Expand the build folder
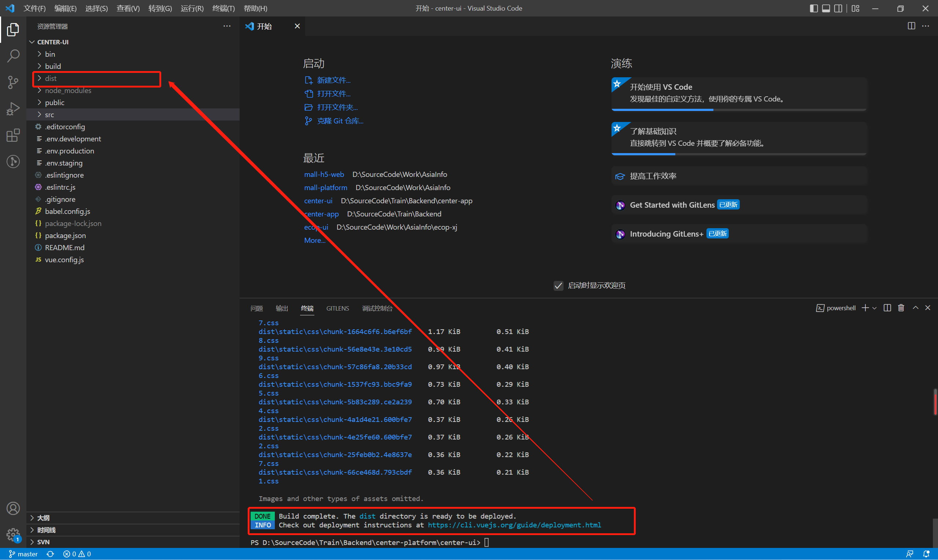 click(x=133, y=66)
